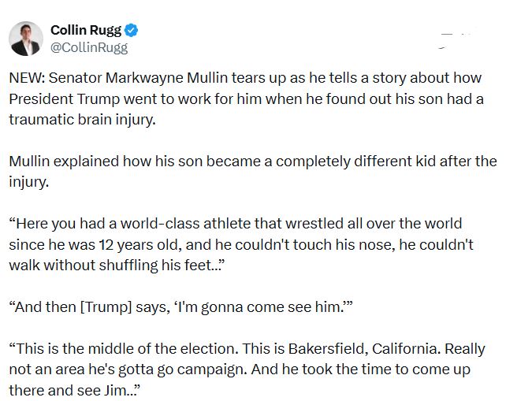
Task: Open the Collin Rugg display name
Action: 86,30
